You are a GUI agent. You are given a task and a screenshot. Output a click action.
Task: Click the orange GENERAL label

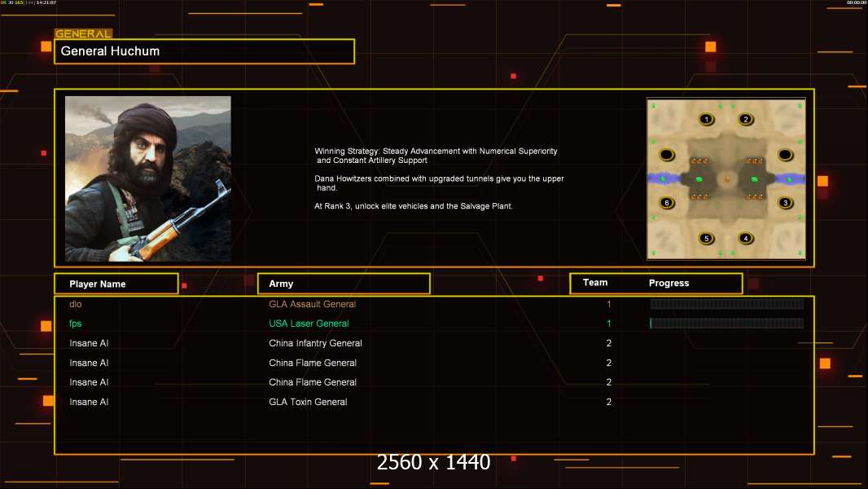point(83,33)
